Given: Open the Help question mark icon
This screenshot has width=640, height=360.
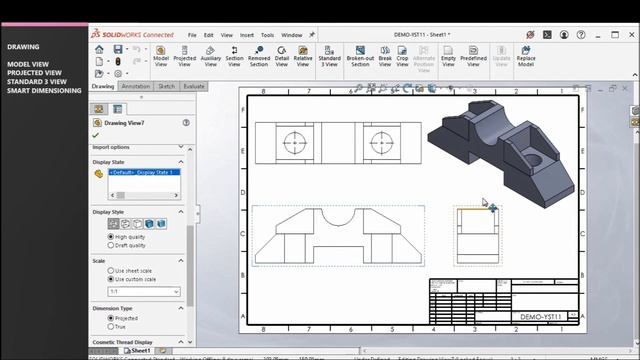Looking at the screenshot, I should point(581,35).
